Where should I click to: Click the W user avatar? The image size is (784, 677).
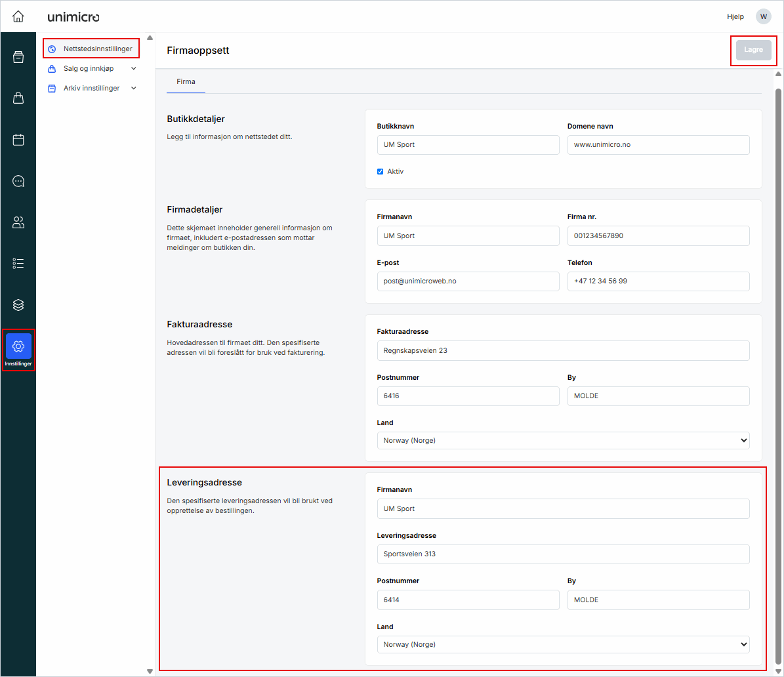(x=763, y=16)
